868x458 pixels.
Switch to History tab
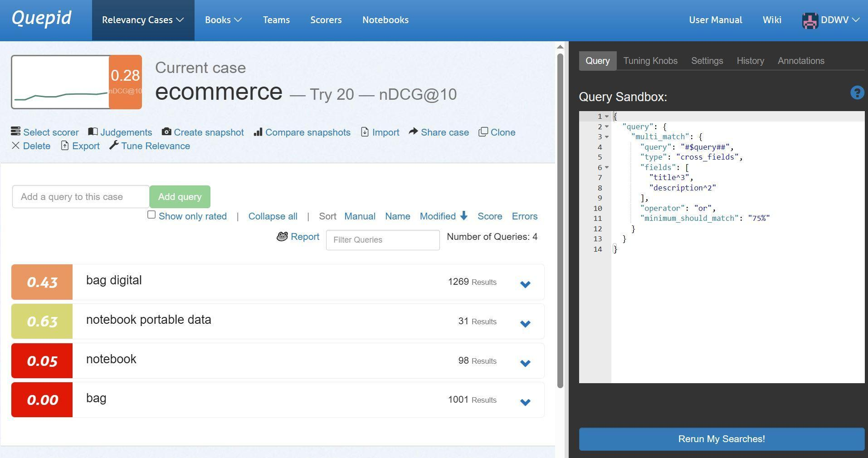pos(750,61)
